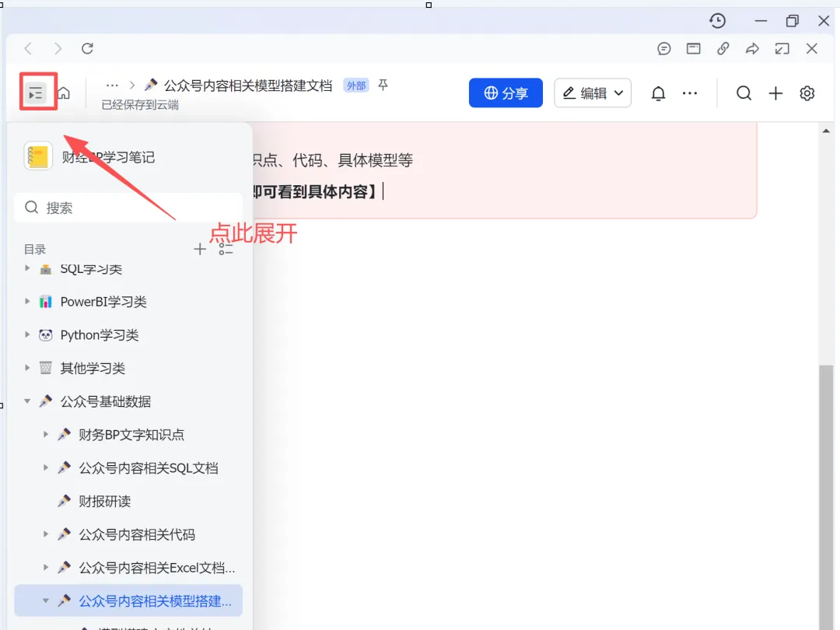Open more options ellipsis beside bell
Viewport: 840px width, 630px height.
[689, 93]
